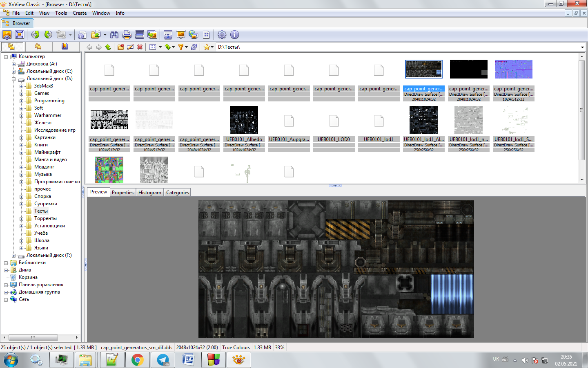Viewport: 588px width, 368px height.
Task: Show the Folders tree panel tab
Action: pos(11,47)
